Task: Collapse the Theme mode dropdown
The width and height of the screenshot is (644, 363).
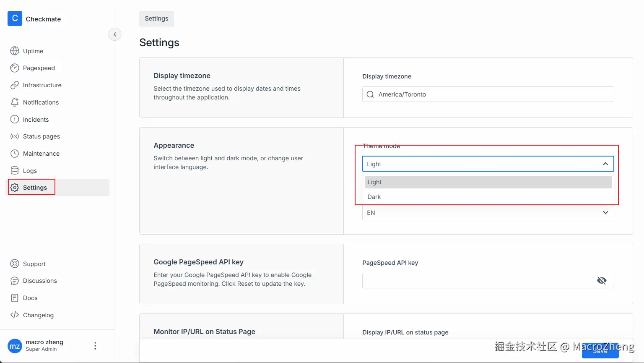Action: tap(605, 164)
